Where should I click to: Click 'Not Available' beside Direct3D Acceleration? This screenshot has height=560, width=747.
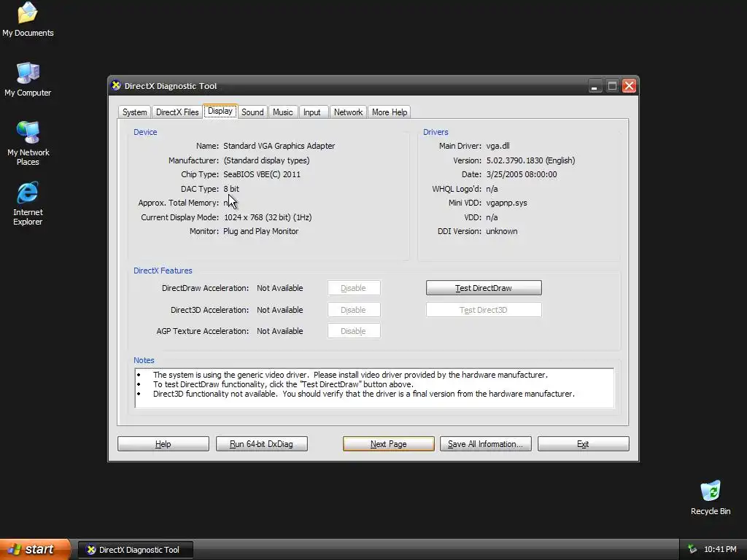279,310
